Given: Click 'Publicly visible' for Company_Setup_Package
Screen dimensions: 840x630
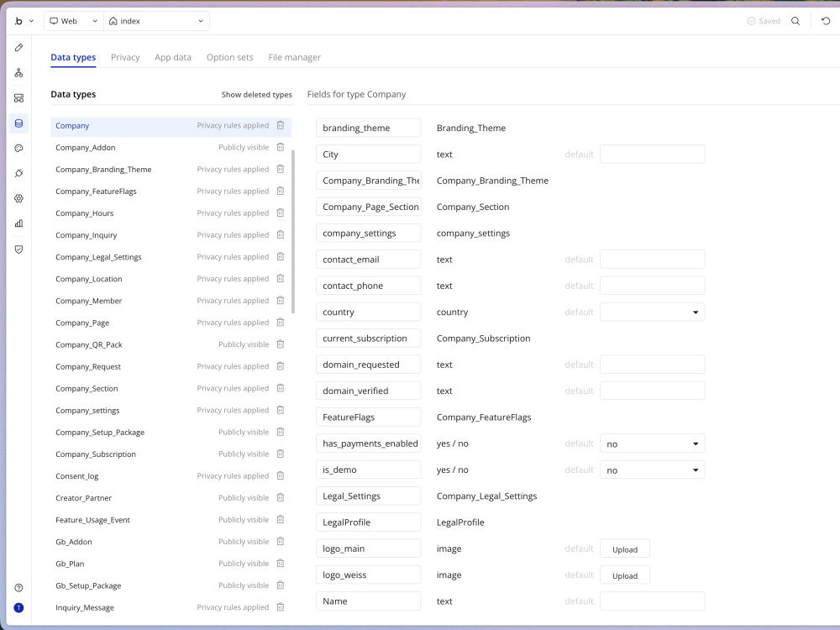Looking at the screenshot, I should (244, 432).
